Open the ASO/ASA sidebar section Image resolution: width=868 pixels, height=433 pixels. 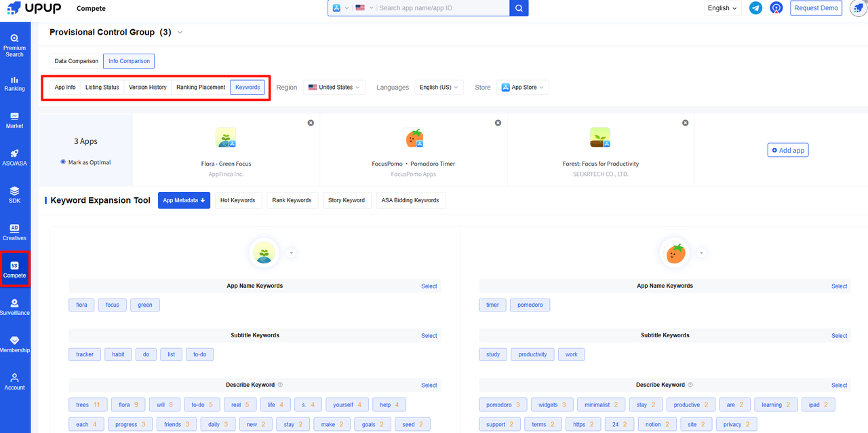coord(14,157)
